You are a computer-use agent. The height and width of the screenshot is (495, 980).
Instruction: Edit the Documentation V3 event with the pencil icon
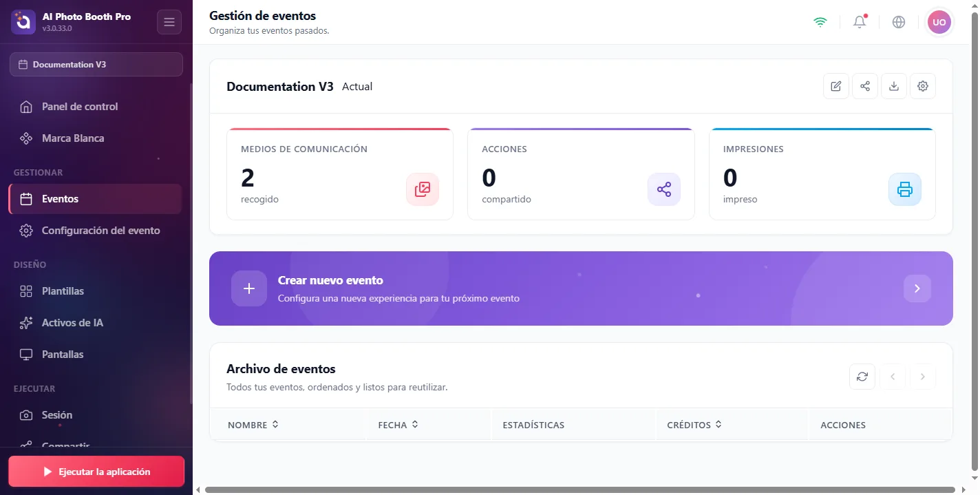pyautogui.click(x=836, y=86)
